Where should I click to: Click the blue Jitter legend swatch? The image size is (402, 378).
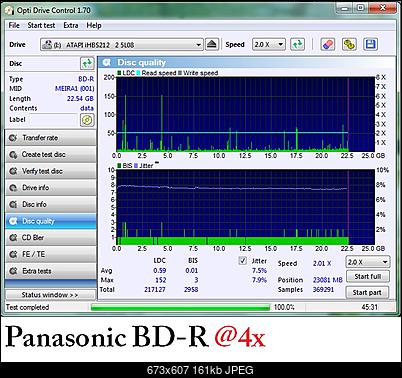point(136,165)
